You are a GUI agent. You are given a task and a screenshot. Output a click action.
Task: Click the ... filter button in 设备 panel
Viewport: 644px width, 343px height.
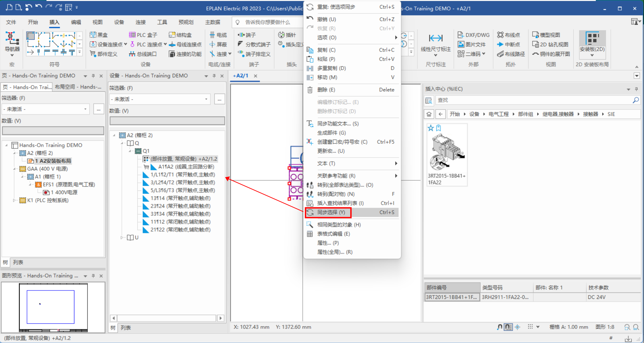(219, 99)
